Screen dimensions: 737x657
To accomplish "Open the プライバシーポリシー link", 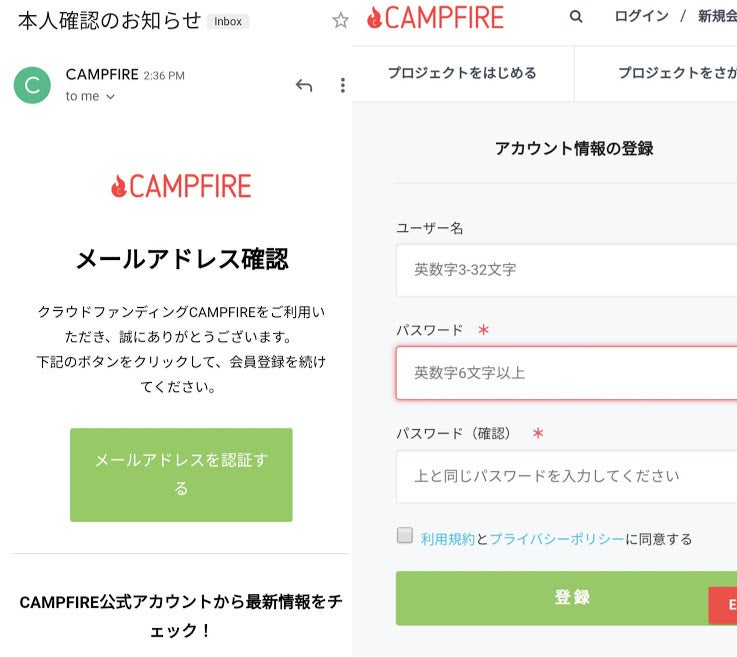I will pos(557,539).
